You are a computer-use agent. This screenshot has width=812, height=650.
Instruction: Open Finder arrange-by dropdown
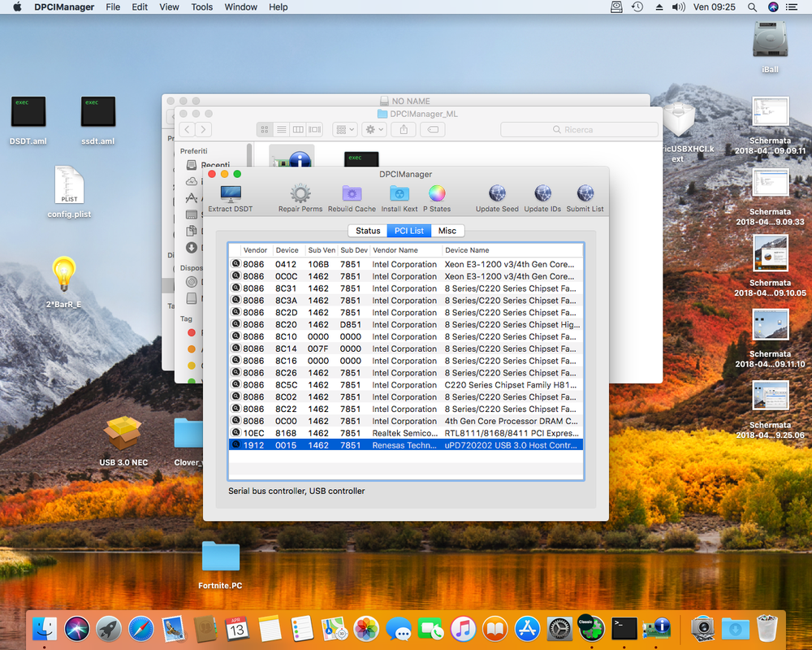coord(345,129)
